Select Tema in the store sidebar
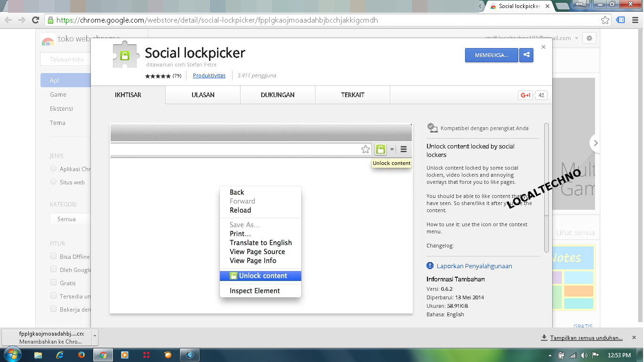644x362 pixels. (57, 123)
